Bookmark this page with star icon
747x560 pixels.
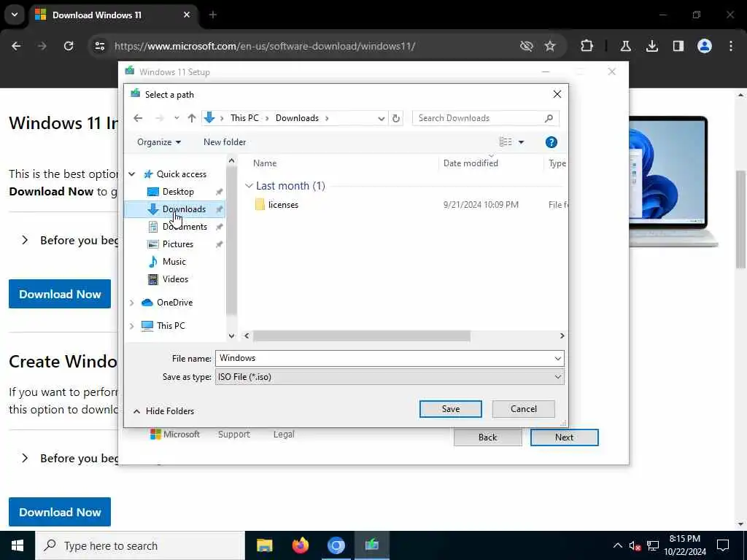pyautogui.click(x=550, y=46)
